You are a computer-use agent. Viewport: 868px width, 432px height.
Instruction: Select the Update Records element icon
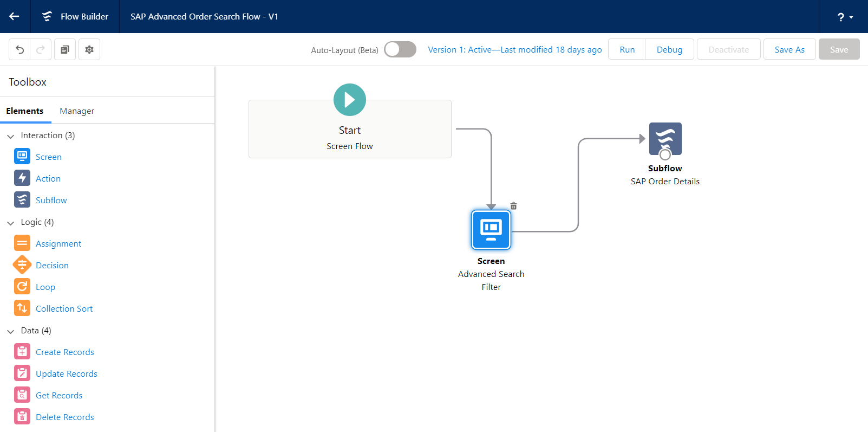tap(22, 373)
